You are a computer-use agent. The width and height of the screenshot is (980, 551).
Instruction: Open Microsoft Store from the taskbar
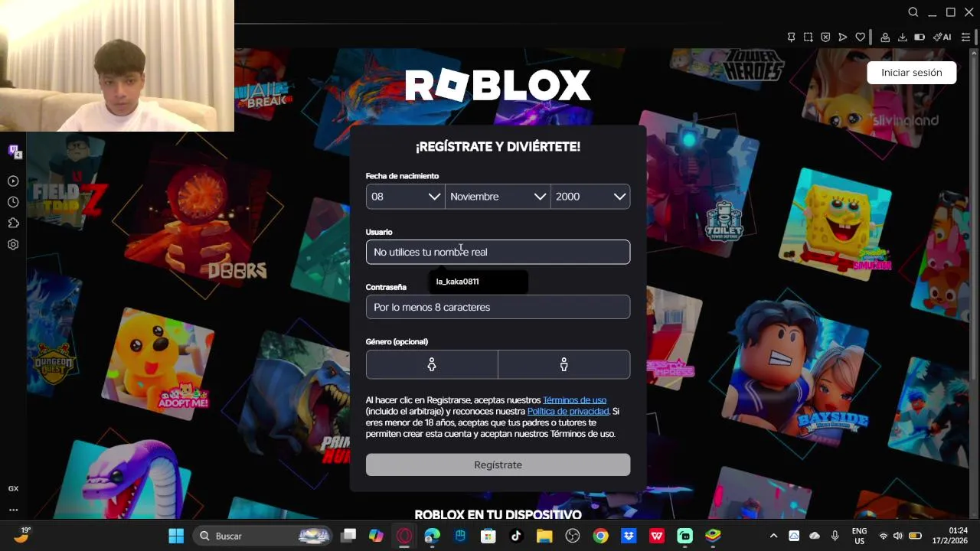[488, 536]
